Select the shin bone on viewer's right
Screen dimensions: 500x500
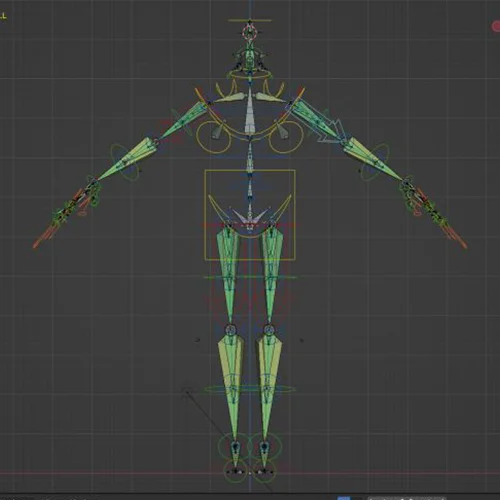(x=269, y=387)
